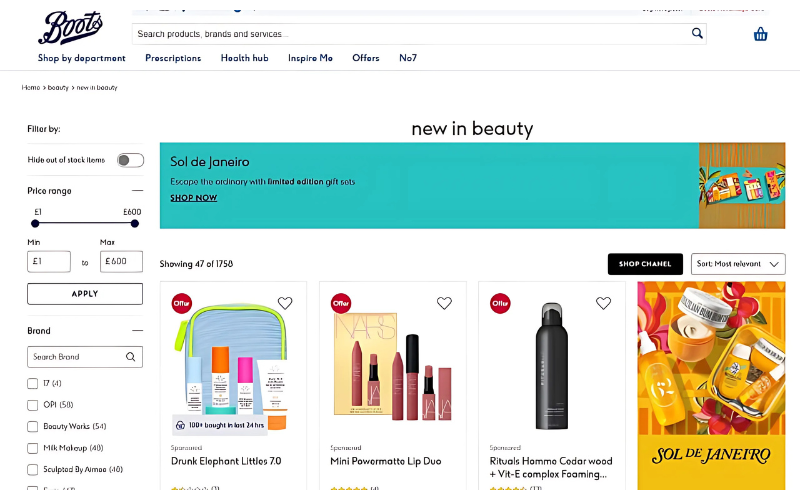Click Offer badge on Drunk Elephant Littles
This screenshot has height=500, width=800.
(182, 303)
